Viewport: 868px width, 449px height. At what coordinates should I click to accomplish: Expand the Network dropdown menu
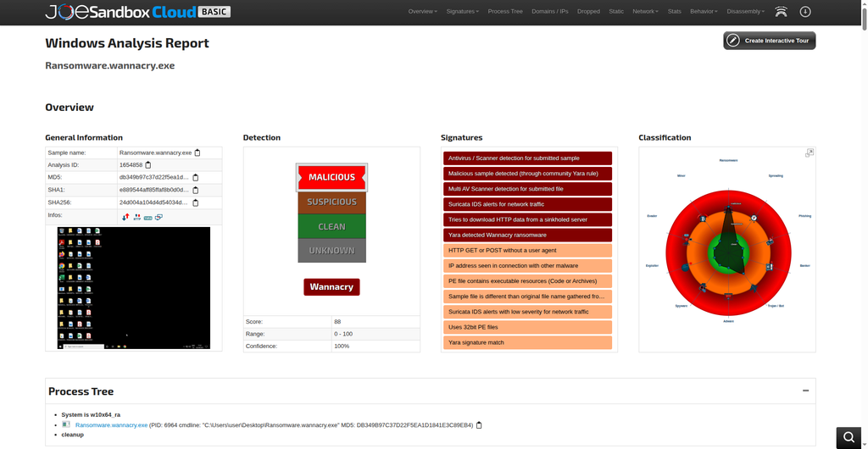pyautogui.click(x=645, y=12)
